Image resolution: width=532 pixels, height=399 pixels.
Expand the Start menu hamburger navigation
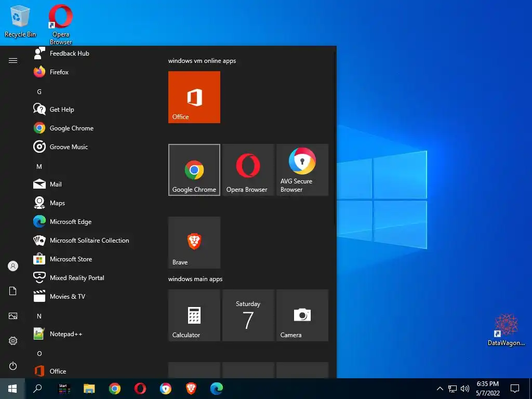[13, 60]
